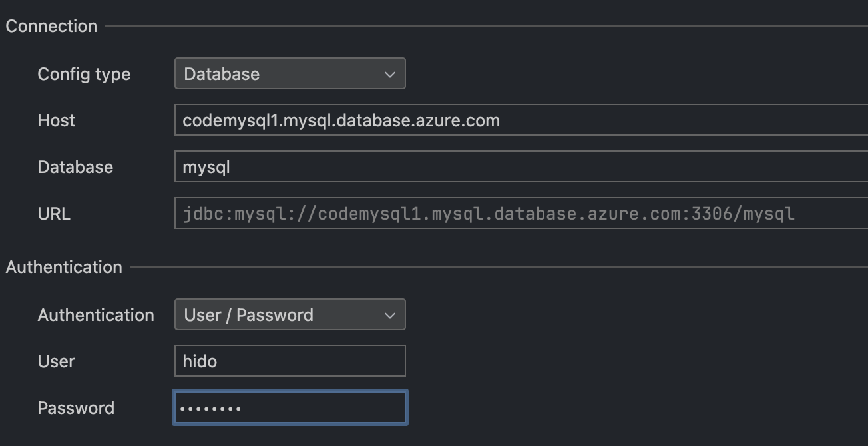Focus the Password field

(290, 408)
